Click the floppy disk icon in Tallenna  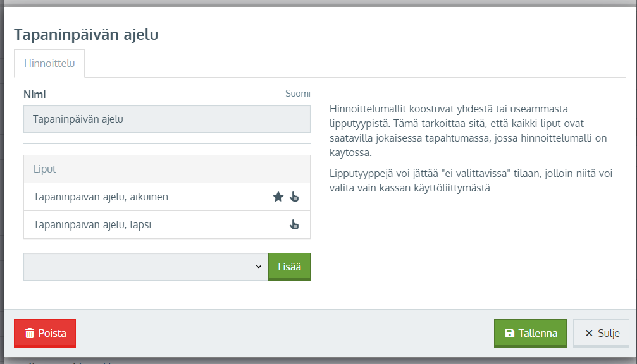[x=509, y=333]
